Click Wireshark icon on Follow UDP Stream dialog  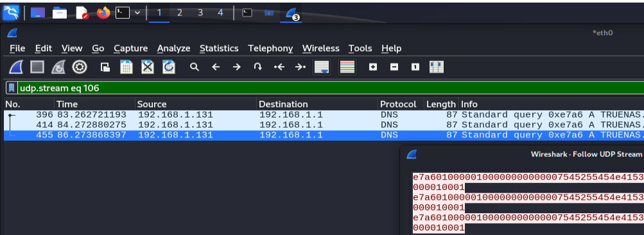[411, 155]
